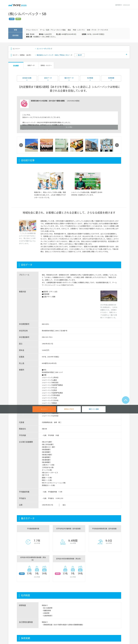Click the 検討リスト登録 button
Screen dimensions: 138x644
click(94, 409)
